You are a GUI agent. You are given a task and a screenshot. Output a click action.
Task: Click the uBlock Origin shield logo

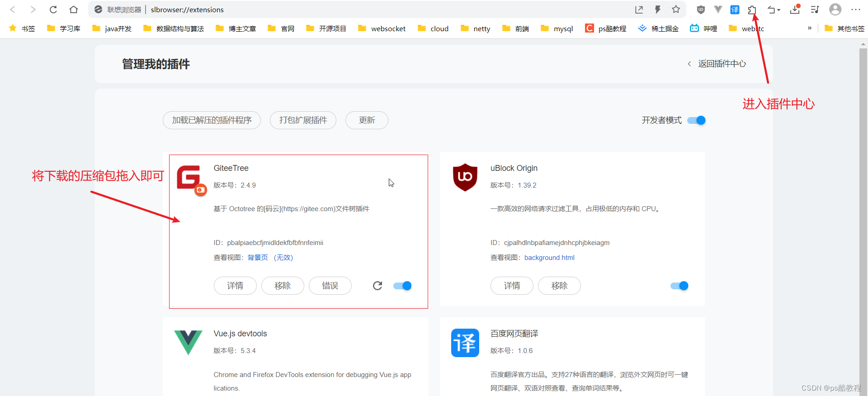coord(465,177)
